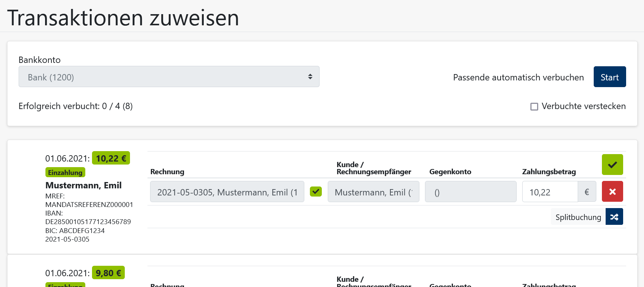Toggle green checkbox next to invoice field
Image resolution: width=644 pixels, height=287 pixels.
(316, 191)
